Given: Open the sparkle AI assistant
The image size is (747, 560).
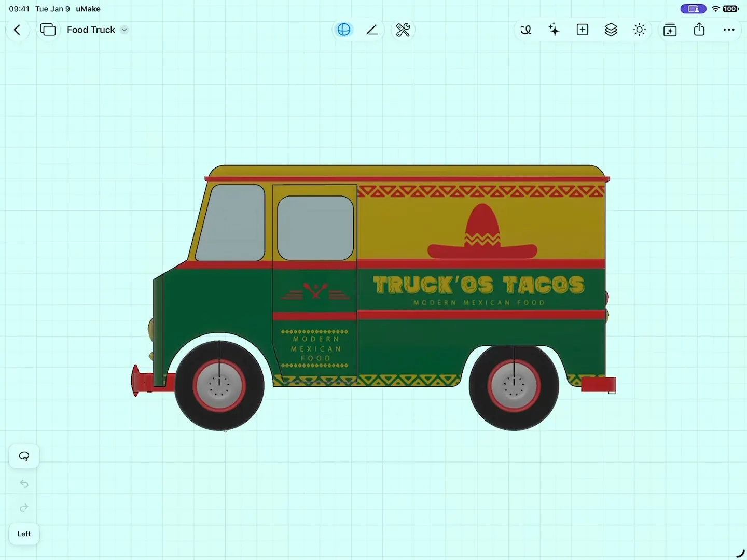Looking at the screenshot, I should (554, 30).
